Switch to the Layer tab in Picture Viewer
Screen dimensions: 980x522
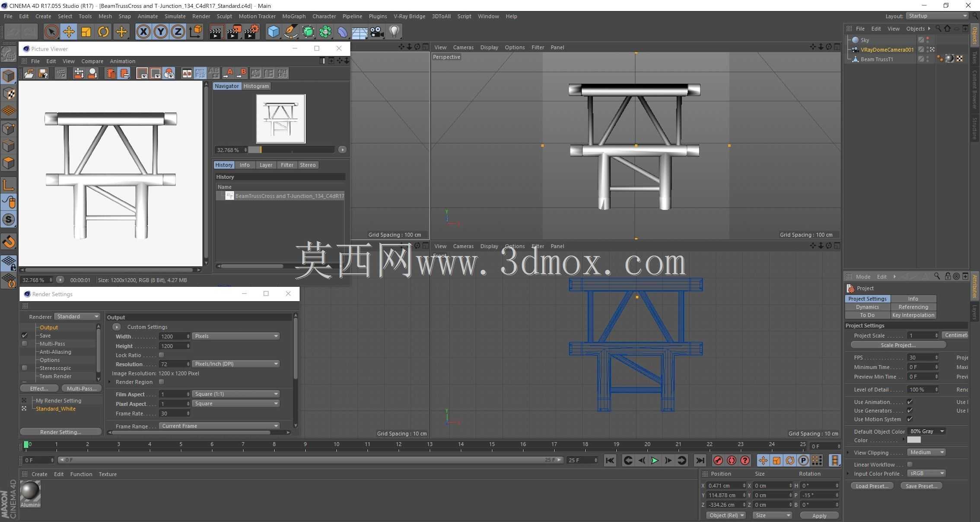coord(266,165)
